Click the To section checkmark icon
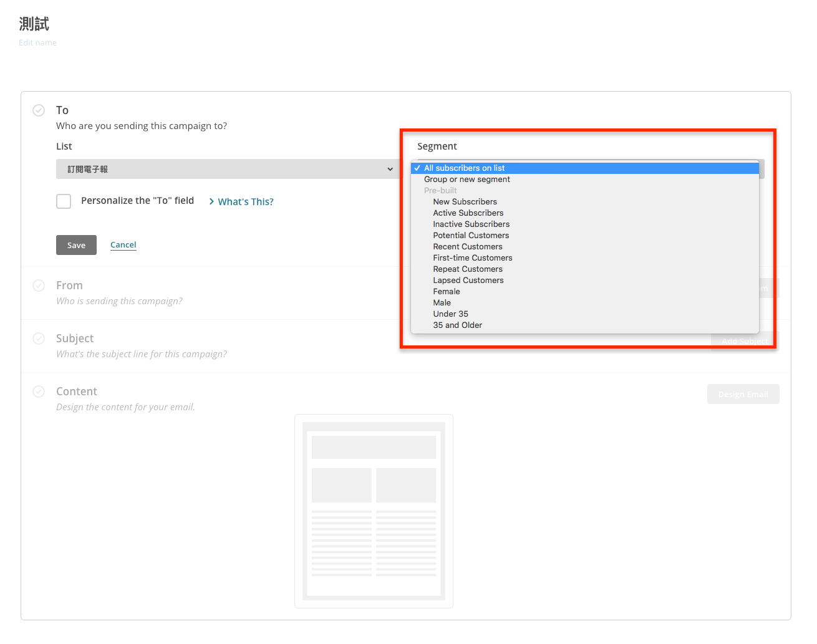 pos(39,110)
